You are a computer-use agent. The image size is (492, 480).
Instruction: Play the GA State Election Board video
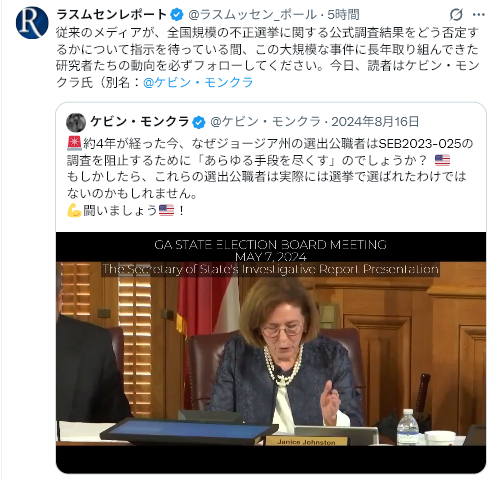point(271,353)
